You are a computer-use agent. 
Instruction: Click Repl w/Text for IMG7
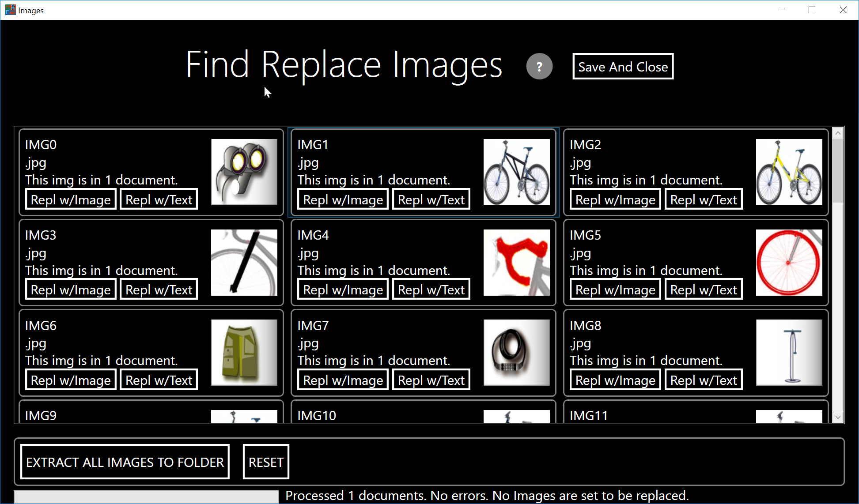[x=431, y=380]
